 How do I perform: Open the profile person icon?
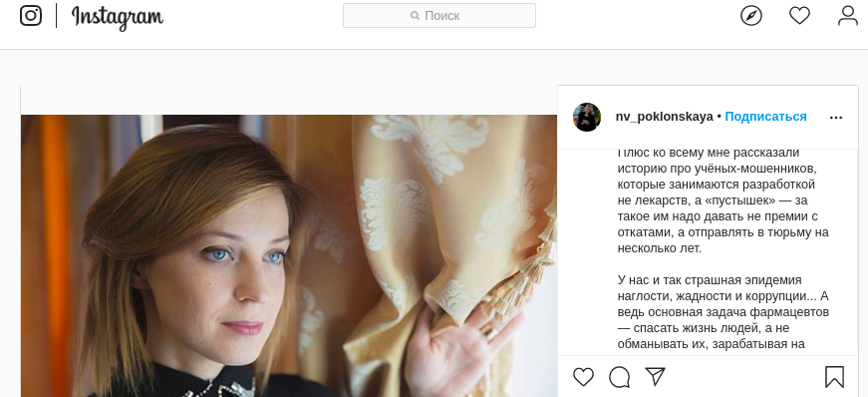pos(847,16)
